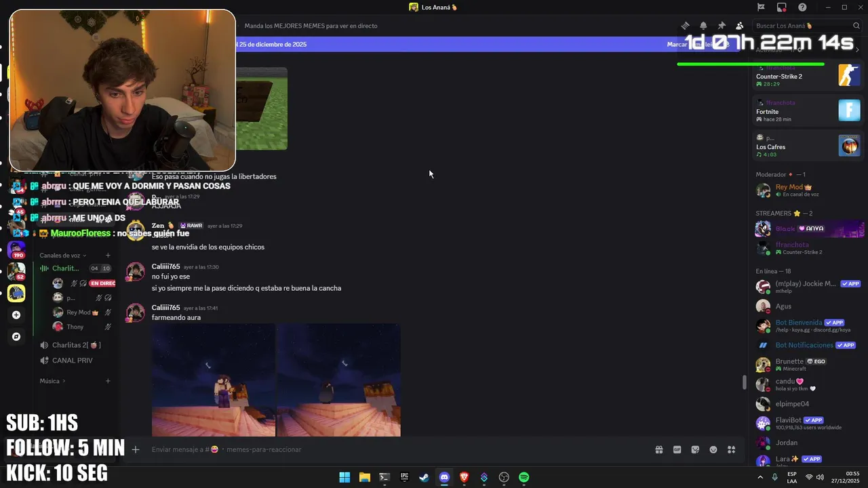Open FlaviBot member entry
The height and width of the screenshot is (488, 868).
coord(808,424)
